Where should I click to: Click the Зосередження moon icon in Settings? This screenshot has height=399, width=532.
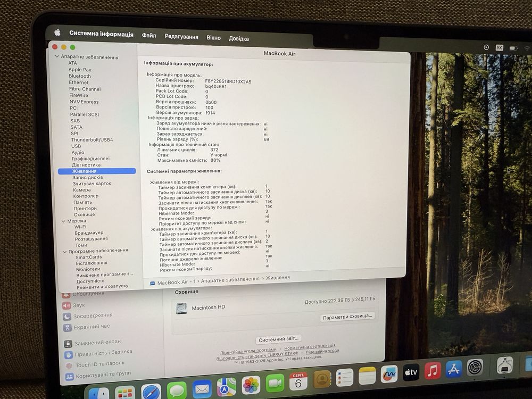pos(67,317)
